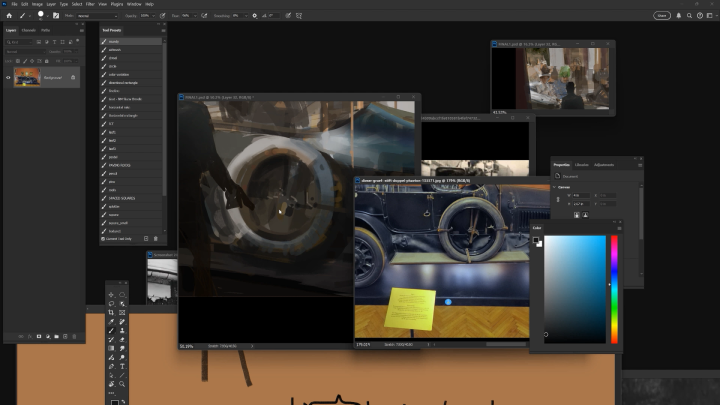Switch to the Paths tab

[x=45, y=30]
